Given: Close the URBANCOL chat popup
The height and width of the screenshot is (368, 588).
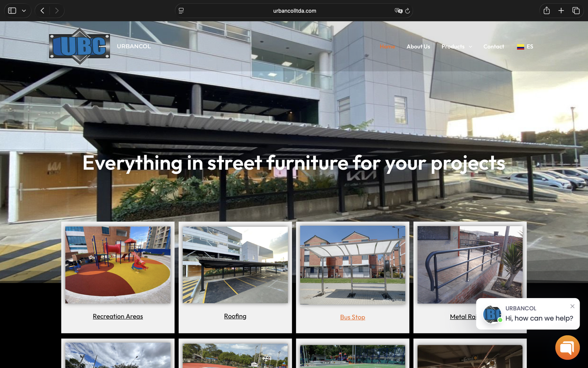Looking at the screenshot, I should pyautogui.click(x=572, y=306).
